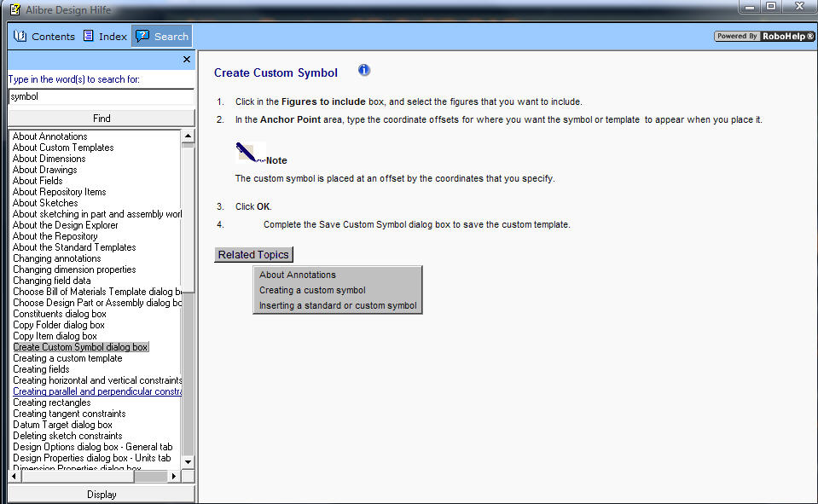Select Creating a custom template result
818x504 pixels.
pyautogui.click(x=68, y=358)
